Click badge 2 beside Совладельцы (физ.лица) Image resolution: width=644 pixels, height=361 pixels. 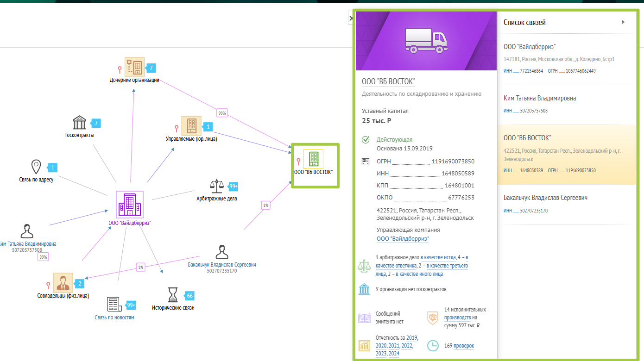tap(79, 283)
